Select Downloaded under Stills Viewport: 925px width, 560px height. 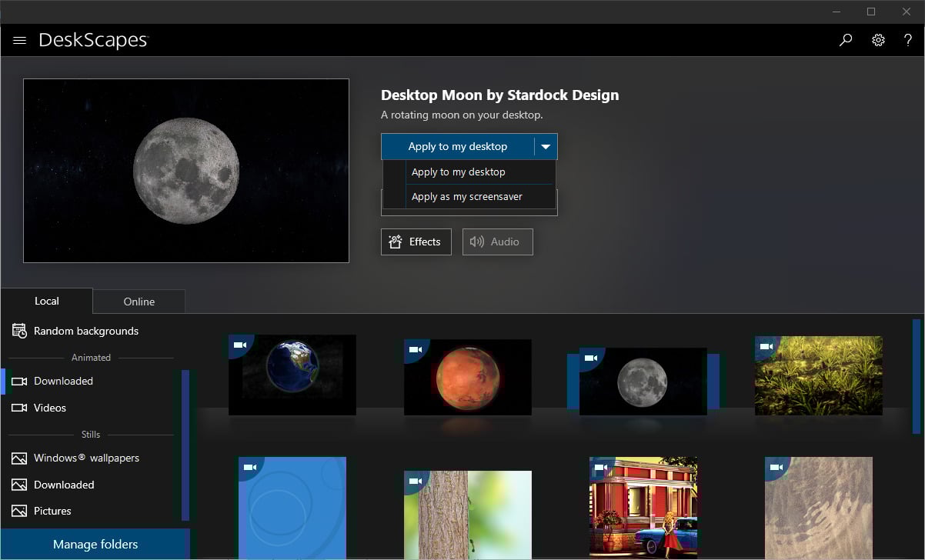[x=64, y=485]
